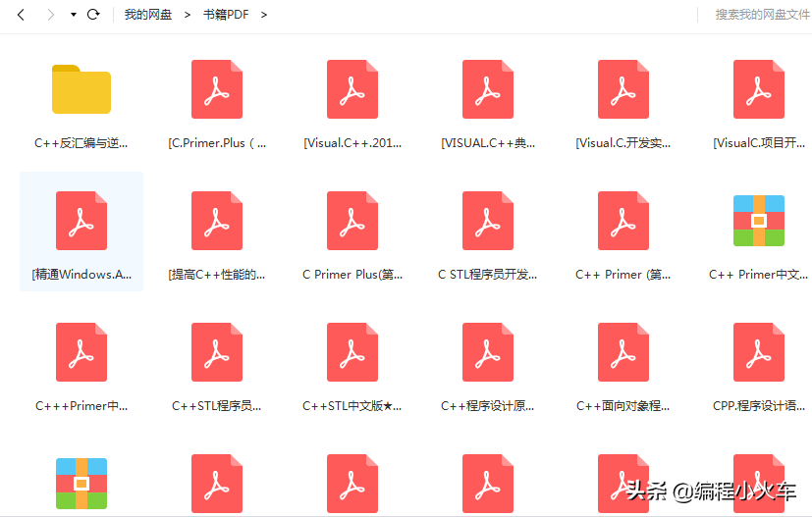The width and height of the screenshot is (812, 517).
Task: Click file name C++ Primer (第...
Action: tap(623, 275)
